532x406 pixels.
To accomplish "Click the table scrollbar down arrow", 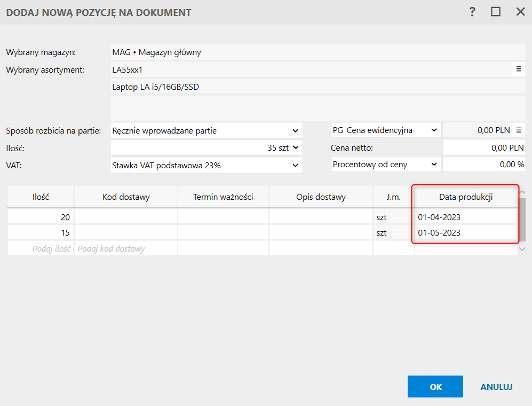I will click(522, 249).
